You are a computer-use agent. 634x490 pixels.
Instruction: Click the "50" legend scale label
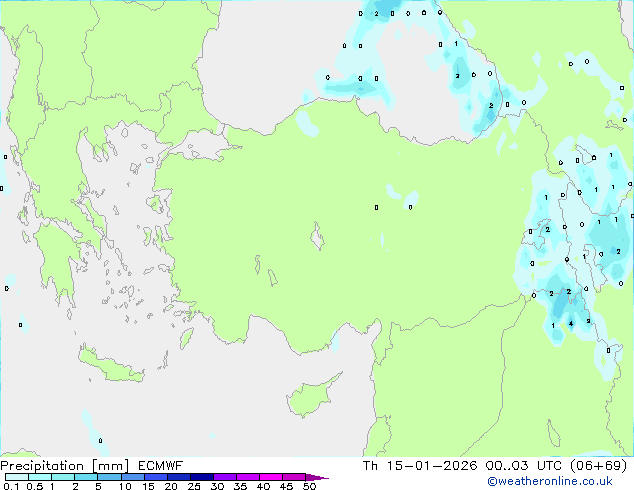click(309, 486)
